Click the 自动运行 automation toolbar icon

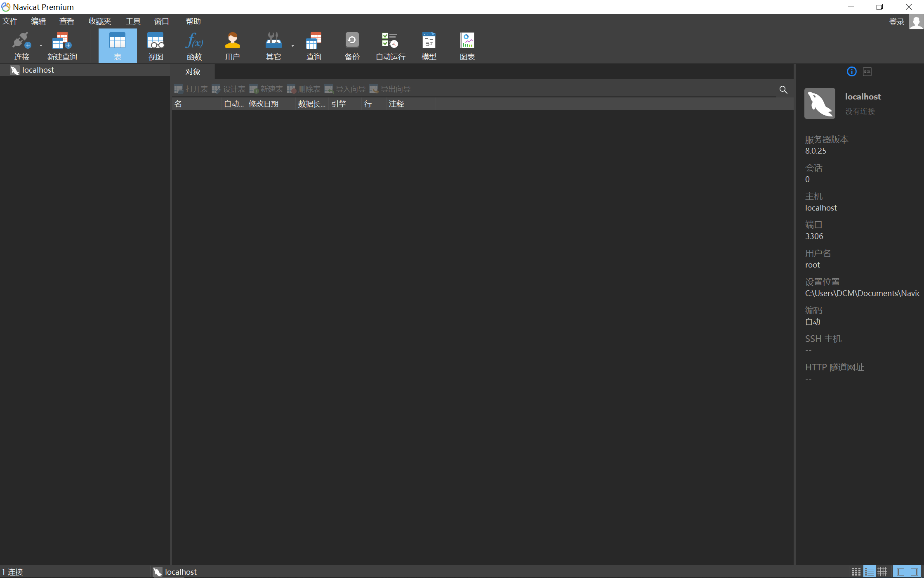[x=390, y=46]
